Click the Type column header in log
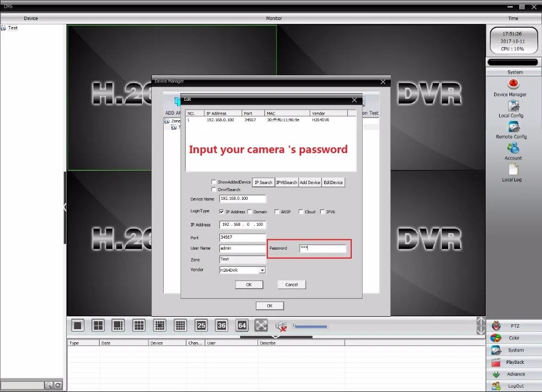 pos(83,343)
